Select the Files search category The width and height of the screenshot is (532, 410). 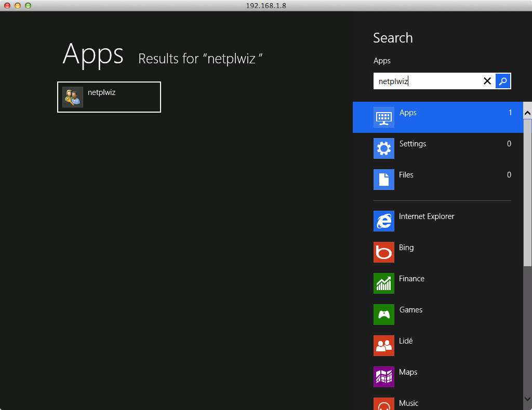pyautogui.click(x=437, y=180)
